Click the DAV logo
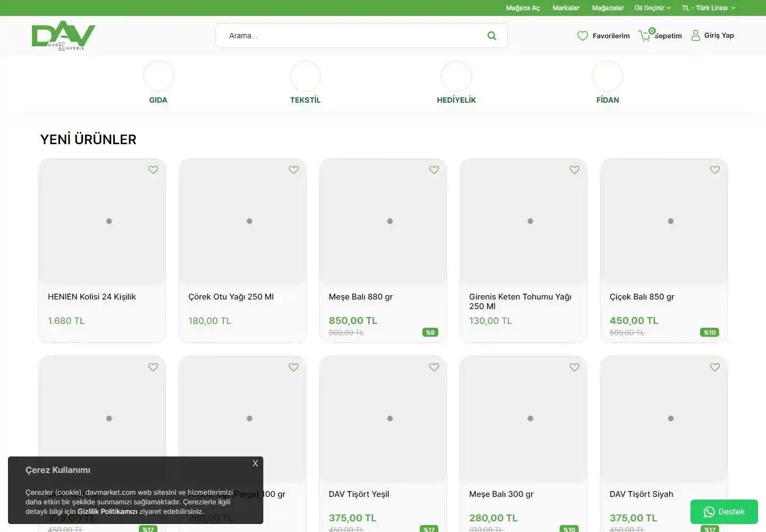The image size is (766, 532). point(63,36)
